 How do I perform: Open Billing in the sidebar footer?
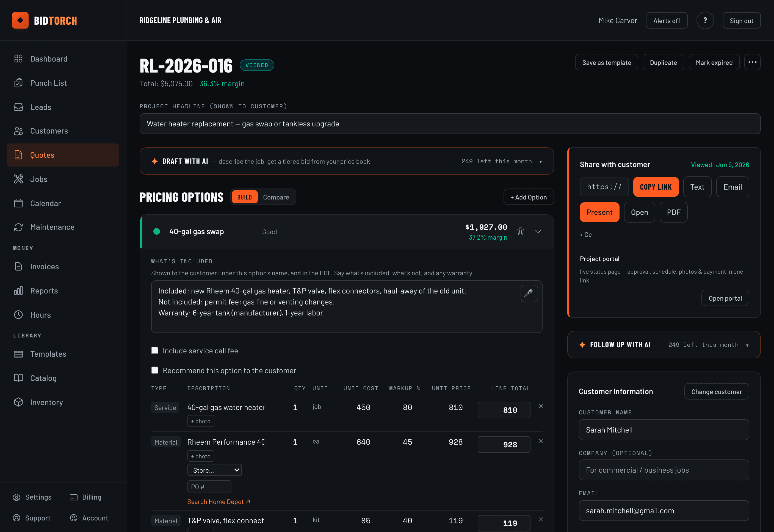(x=85, y=497)
